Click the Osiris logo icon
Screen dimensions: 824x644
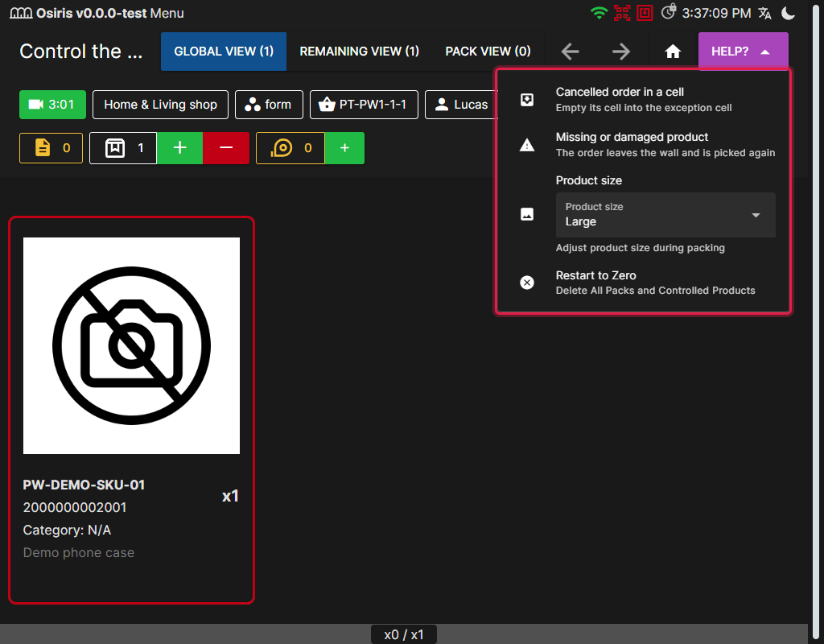[x=21, y=13]
